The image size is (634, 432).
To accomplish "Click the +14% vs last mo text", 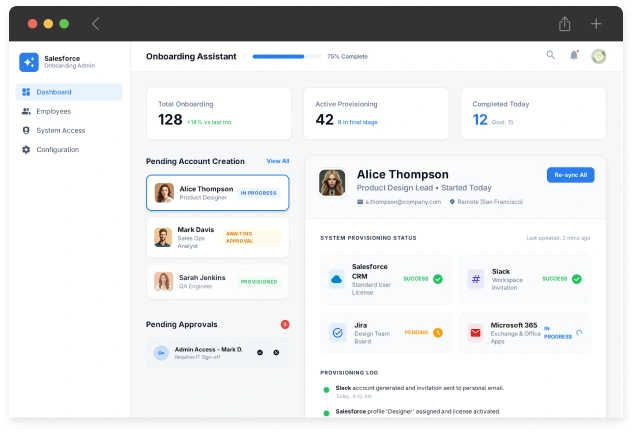I will click(x=209, y=122).
